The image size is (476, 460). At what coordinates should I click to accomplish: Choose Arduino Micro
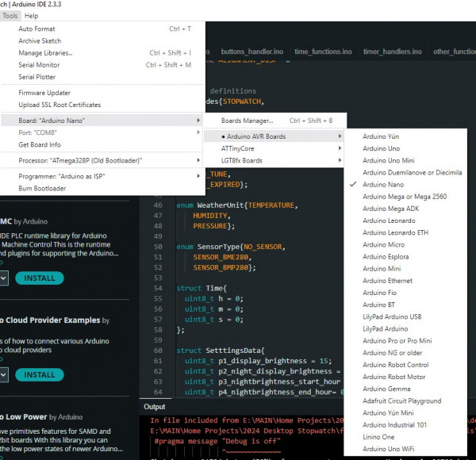point(405,244)
